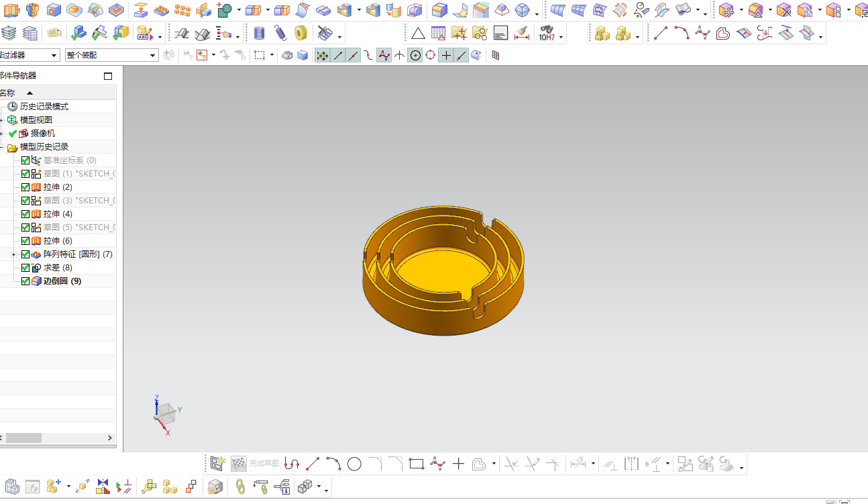Select the sketch Chamfer tool

(x=396, y=463)
